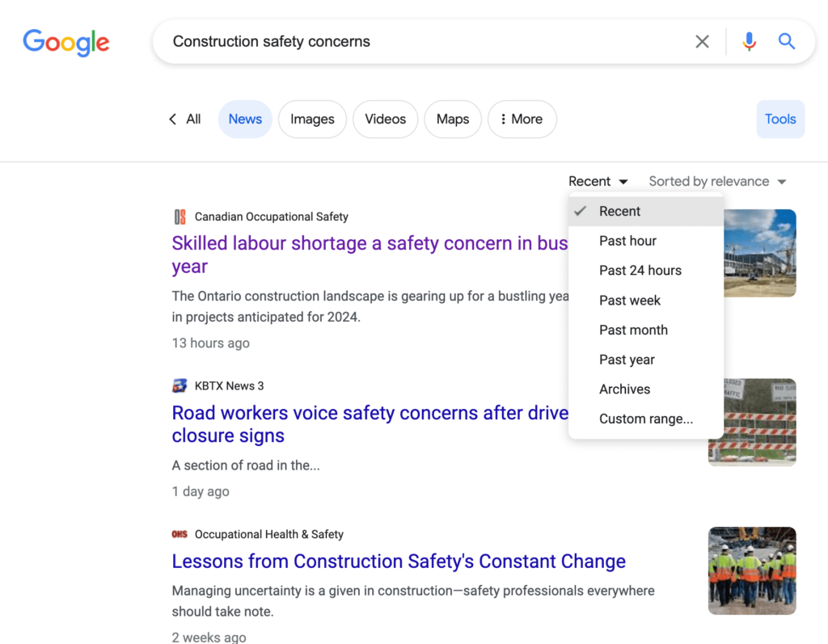Select the checked Recent option in dropdown
This screenshot has width=828, height=644.
pyautogui.click(x=619, y=211)
